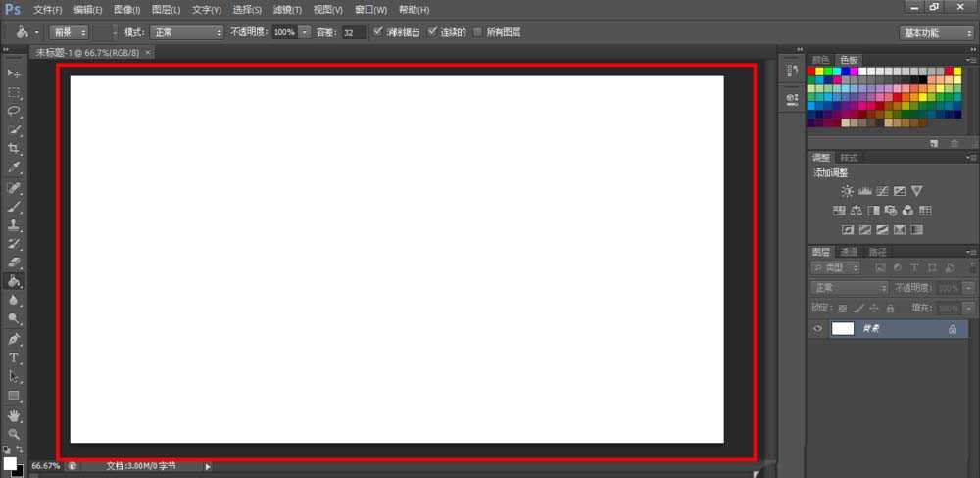Hide the 背景 layer with eye icon
Viewport: 980px width, 478px height.
[817, 329]
